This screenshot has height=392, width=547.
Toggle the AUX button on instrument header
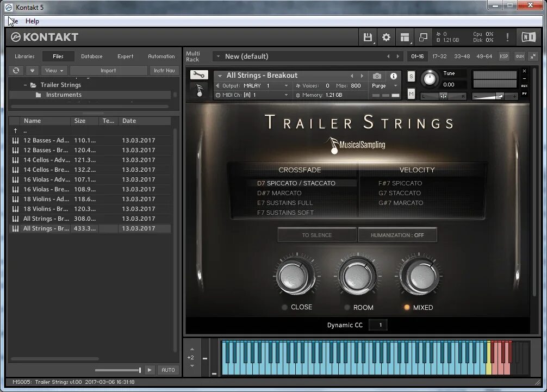click(x=524, y=86)
